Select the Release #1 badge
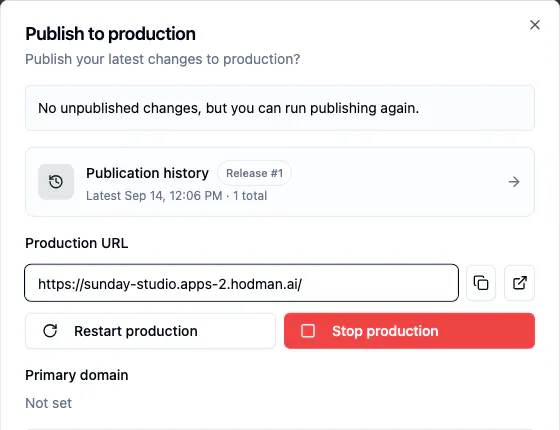 (254, 173)
